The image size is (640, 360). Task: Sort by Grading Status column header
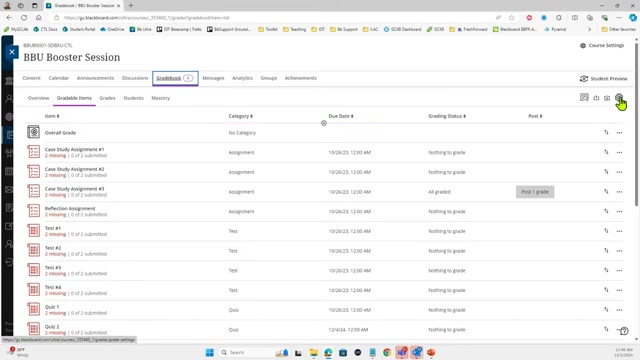447,116
